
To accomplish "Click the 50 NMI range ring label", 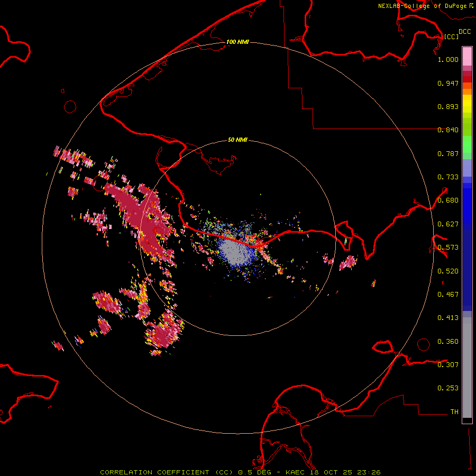I will pyautogui.click(x=237, y=140).
